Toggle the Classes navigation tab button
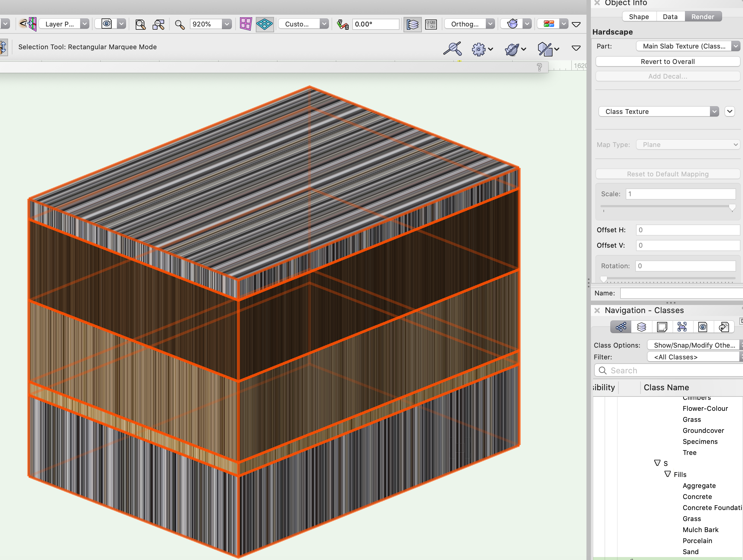This screenshot has width=743, height=560. tap(621, 327)
